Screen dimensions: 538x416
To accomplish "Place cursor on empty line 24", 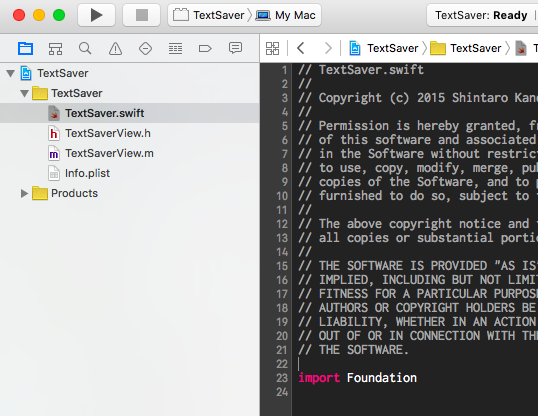I will (x=415, y=392).
